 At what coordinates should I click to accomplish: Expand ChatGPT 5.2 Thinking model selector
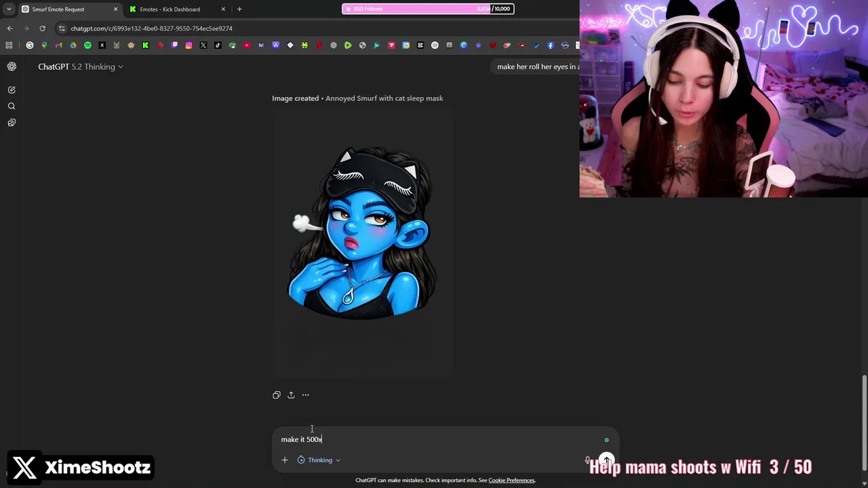(x=81, y=66)
